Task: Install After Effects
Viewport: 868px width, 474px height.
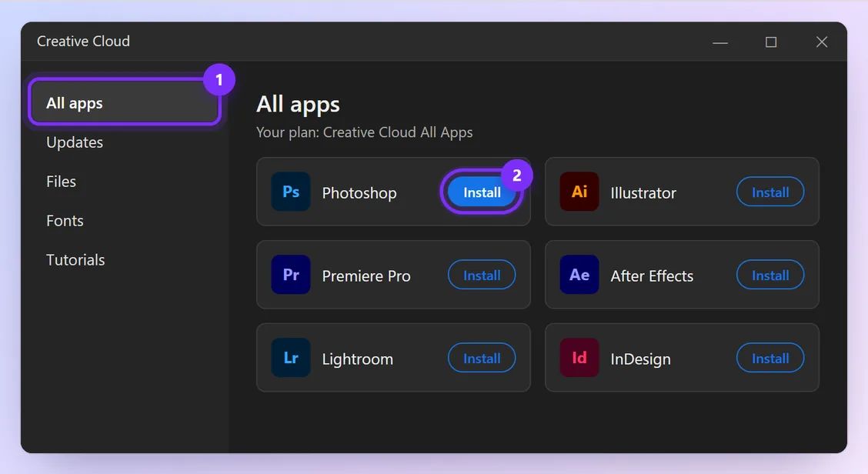Action: click(770, 275)
